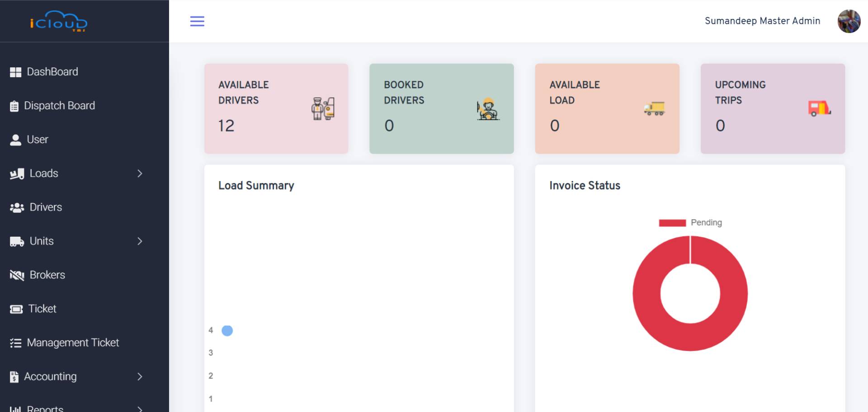Open the Accounting menu item
Image resolution: width=868 pixels, height=412 pixels.
coord(50,377)
